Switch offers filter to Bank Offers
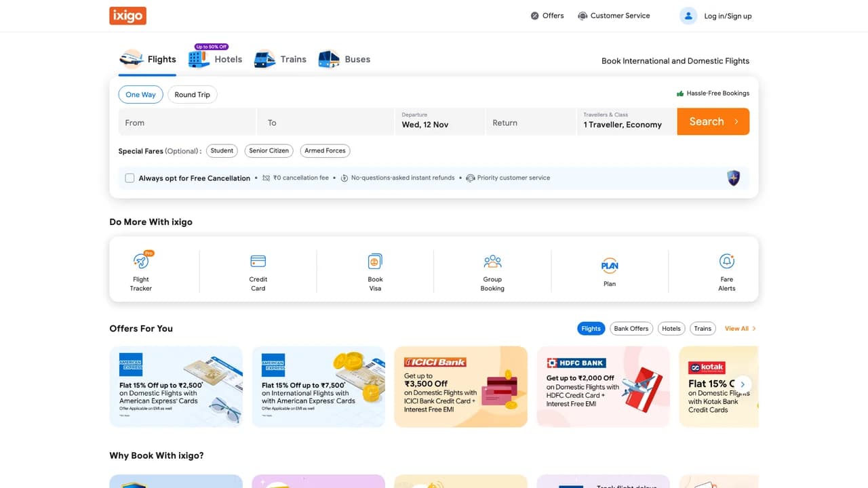 pos(631,329)
